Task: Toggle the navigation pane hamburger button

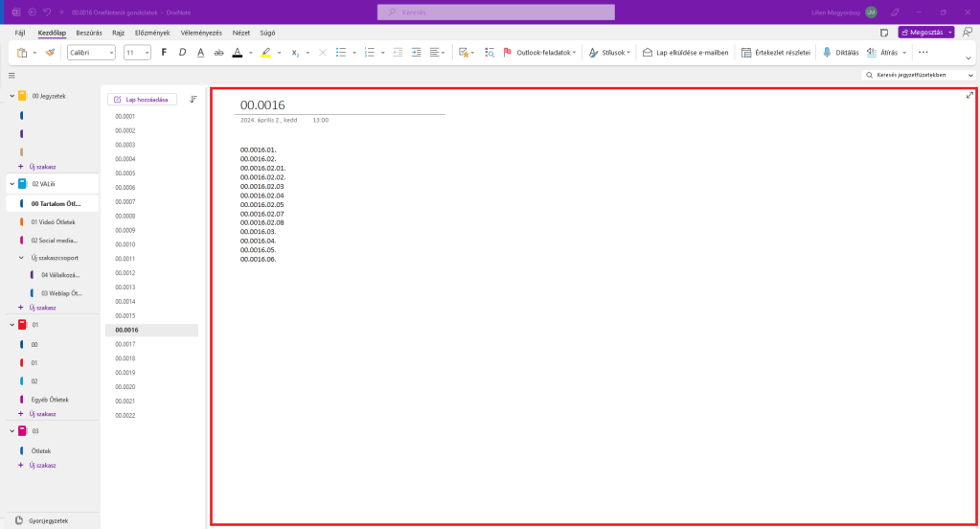Action: pos(11,75)
